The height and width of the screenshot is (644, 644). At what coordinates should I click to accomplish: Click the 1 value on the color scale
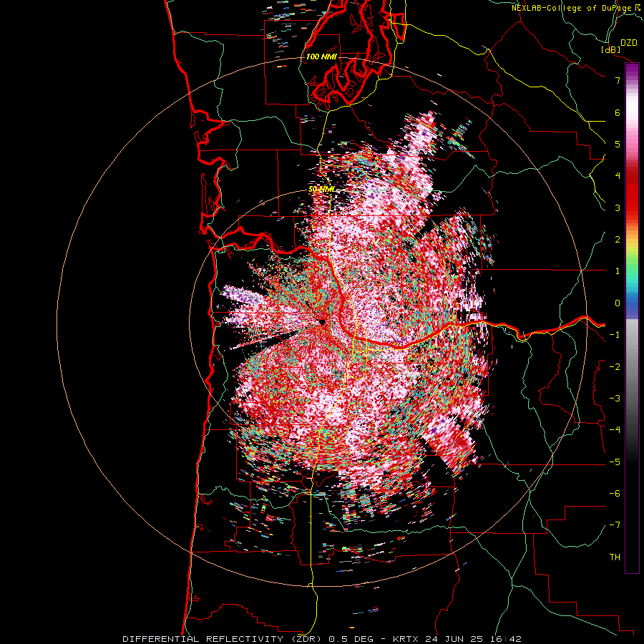618,271
